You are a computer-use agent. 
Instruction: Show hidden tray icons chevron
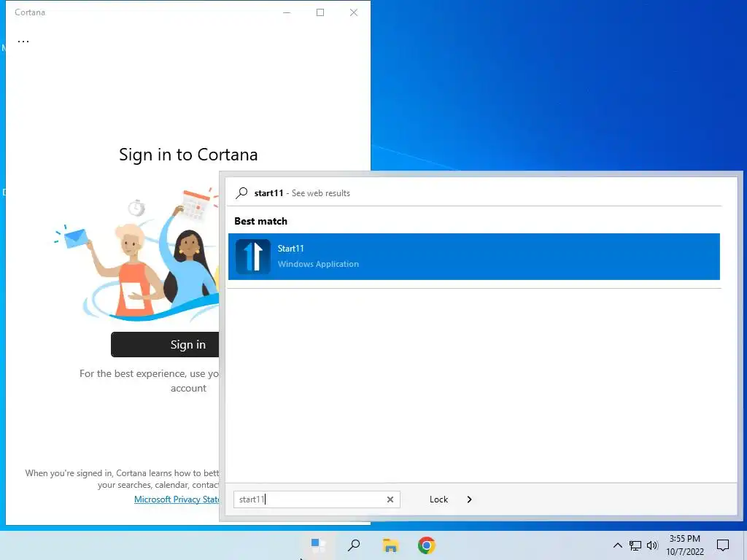coord(617,545)
